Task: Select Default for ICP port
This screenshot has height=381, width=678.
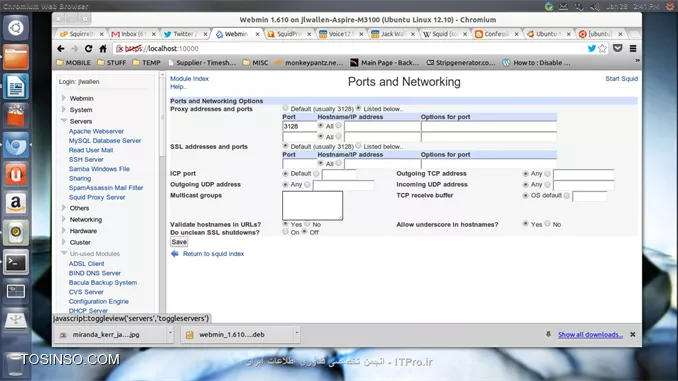Action: (285, 173)
